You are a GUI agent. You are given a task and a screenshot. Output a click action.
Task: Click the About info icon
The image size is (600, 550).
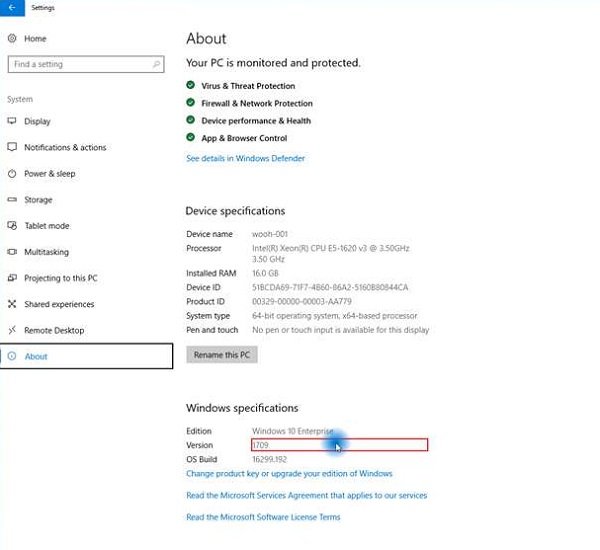[x=12, y=356]
